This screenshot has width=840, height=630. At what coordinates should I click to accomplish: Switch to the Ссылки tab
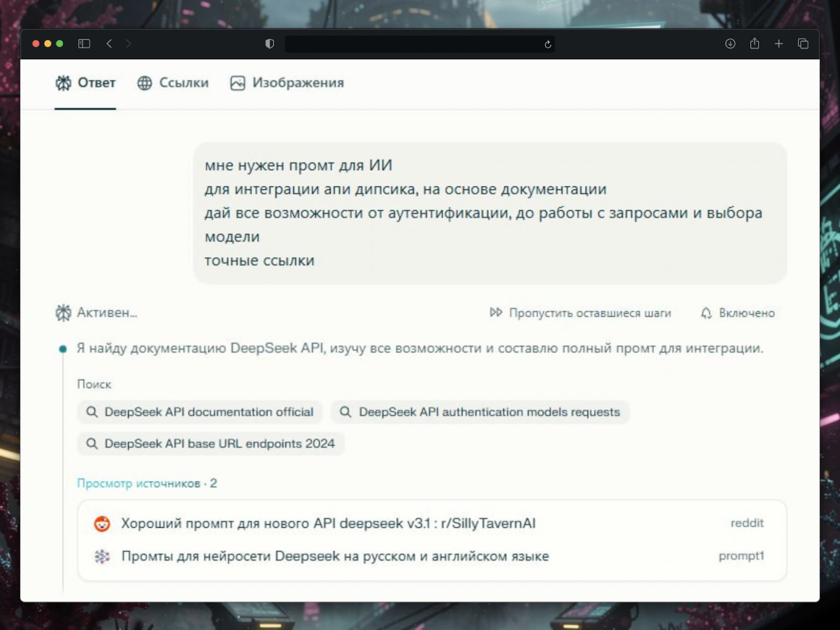183,83
